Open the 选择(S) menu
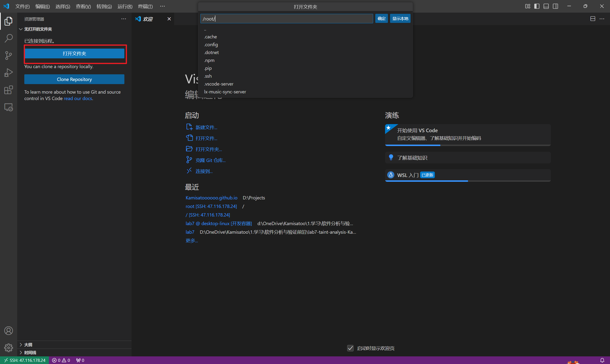 click(x=63, y=6)
